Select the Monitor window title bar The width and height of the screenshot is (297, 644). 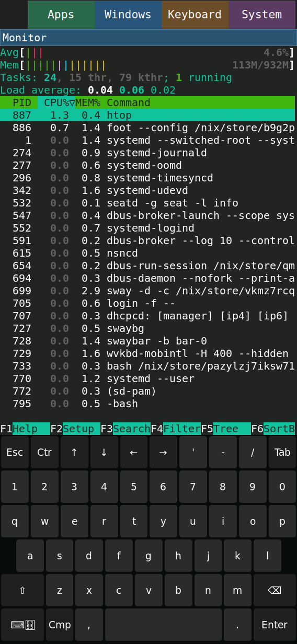[148, 38]
